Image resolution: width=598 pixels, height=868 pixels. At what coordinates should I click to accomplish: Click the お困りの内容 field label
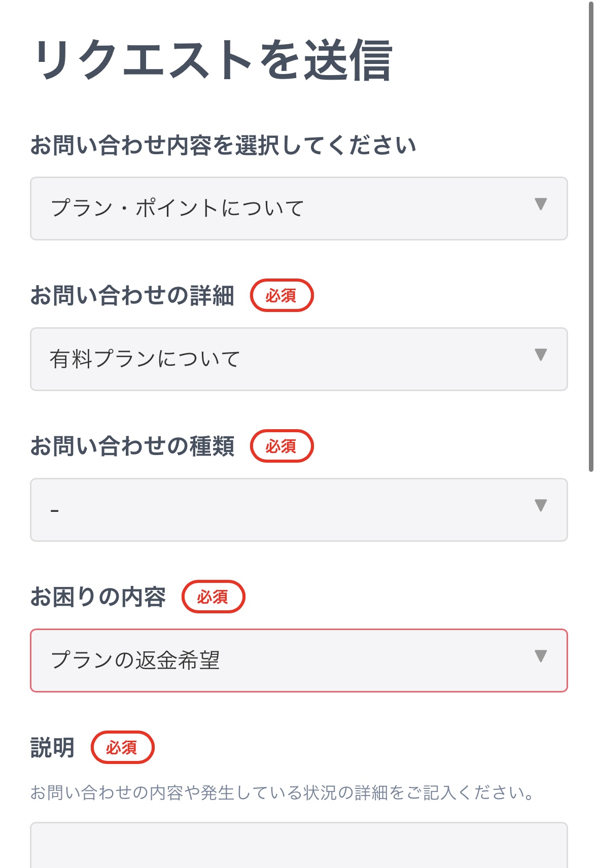point(98,597)
